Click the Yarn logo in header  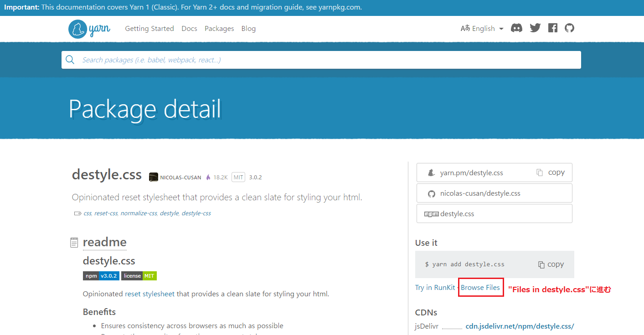click(x=89, y=29)
